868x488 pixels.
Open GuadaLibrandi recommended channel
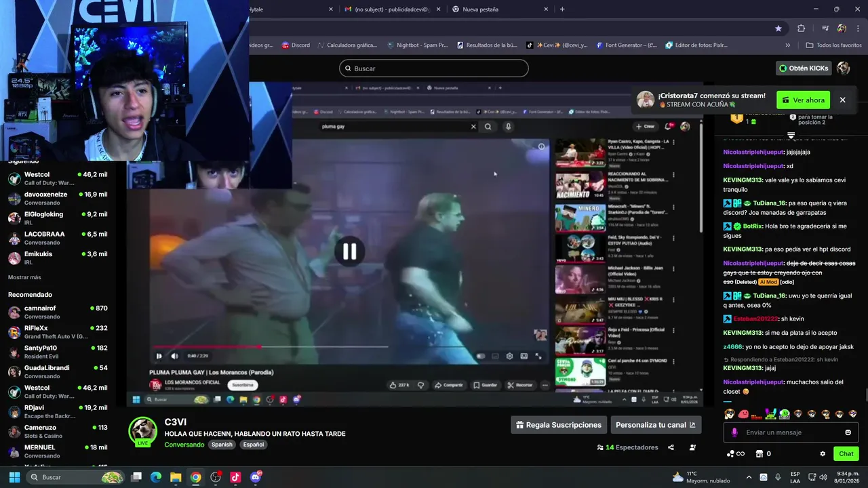[x=58, y=371]
